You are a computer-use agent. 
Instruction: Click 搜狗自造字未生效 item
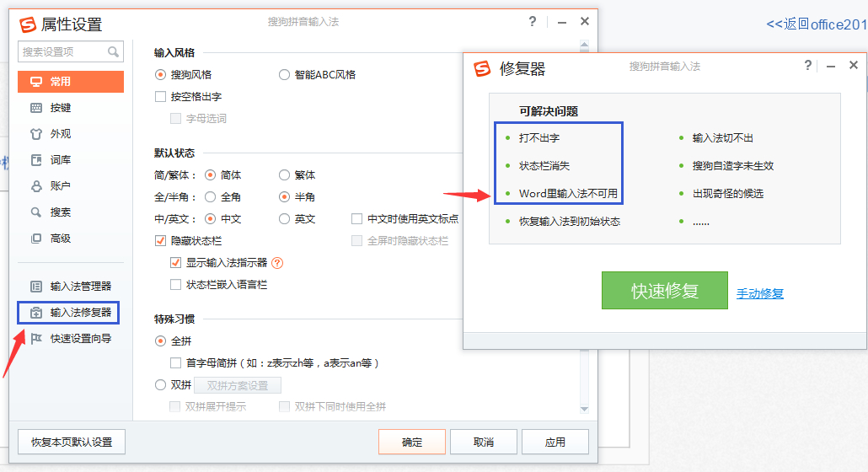tap(733, 165)
